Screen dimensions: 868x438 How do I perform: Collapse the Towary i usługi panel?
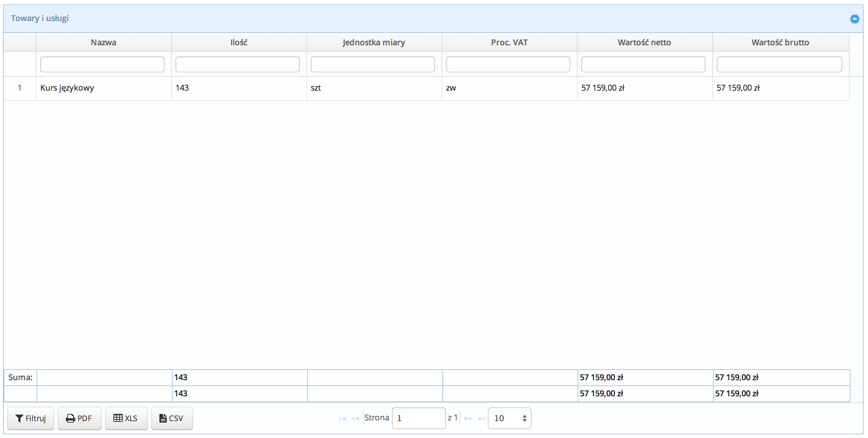(x=854, y=19)
